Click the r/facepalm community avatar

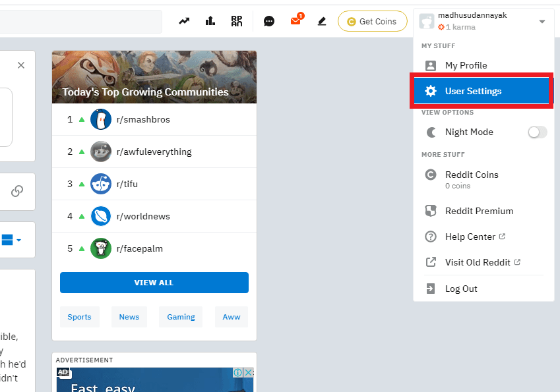pyautogui.click(x=101, y=248)
